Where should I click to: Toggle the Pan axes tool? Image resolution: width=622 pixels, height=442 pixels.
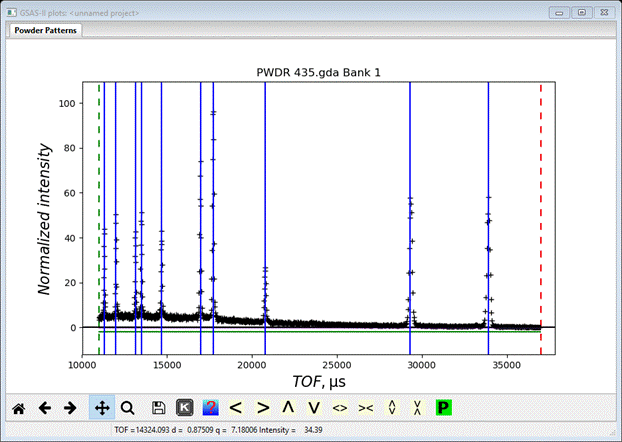[x=102, y=408]
